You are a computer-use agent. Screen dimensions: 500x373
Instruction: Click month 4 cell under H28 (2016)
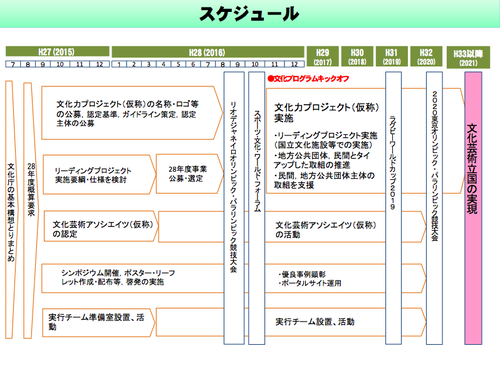point(163,64)
